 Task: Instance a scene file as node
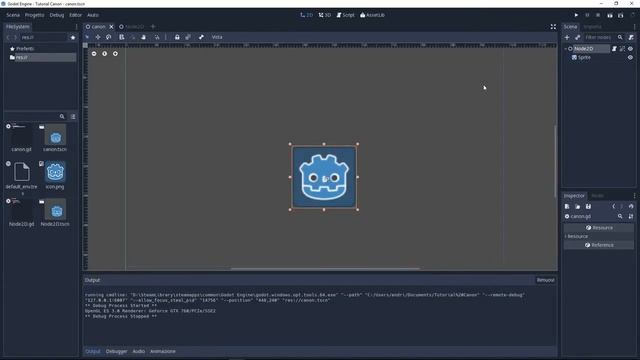pos(578,38)
